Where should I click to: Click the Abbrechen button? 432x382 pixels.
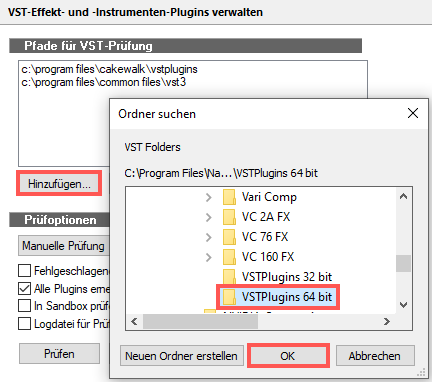(x=375, y=356)
